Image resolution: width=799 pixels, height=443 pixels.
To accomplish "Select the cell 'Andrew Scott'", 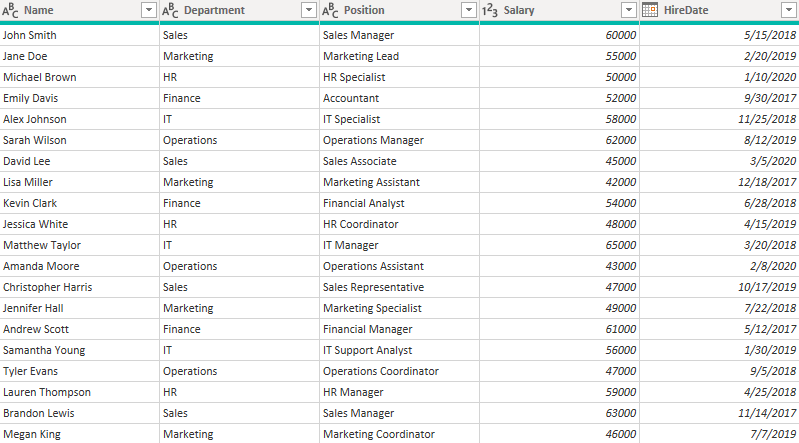I will [79, 329].
